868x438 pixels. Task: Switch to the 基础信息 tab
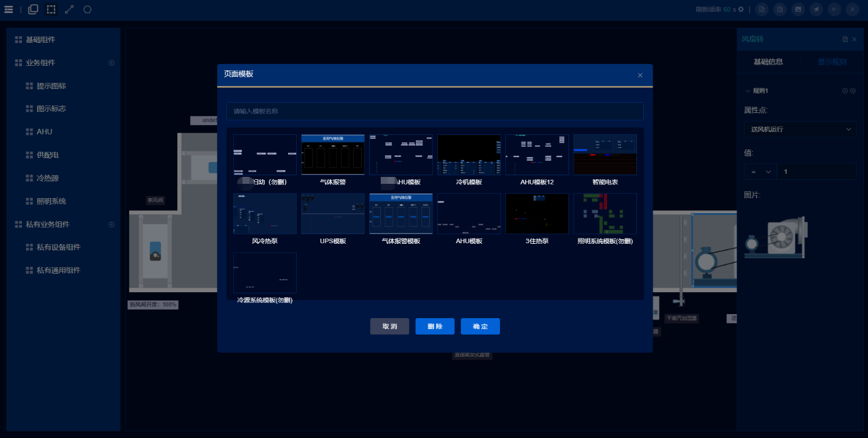[768, 62]
